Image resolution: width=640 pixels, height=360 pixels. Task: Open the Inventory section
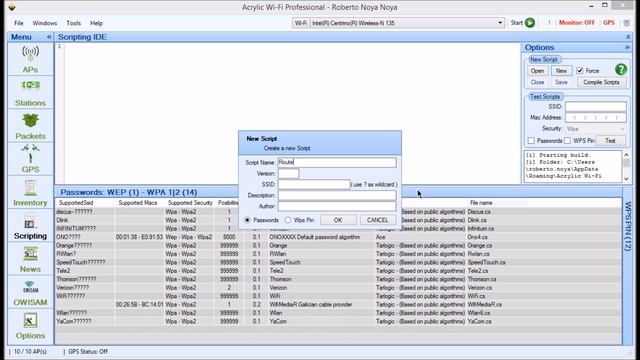[x=30, y=193]
